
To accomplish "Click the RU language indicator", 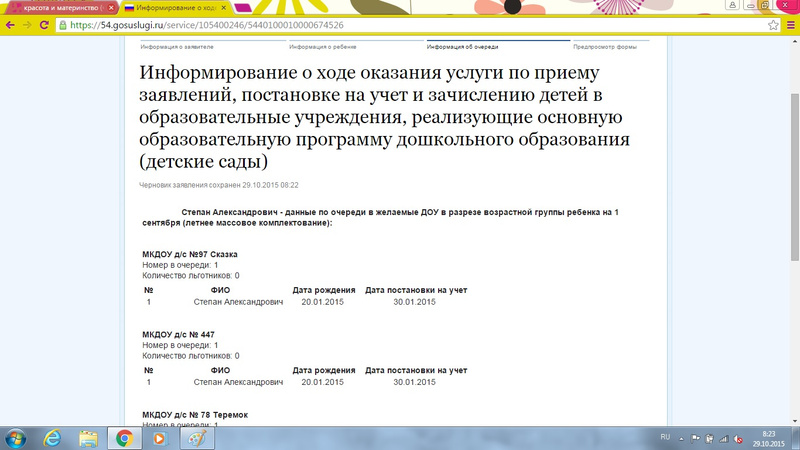I will 665,437.
